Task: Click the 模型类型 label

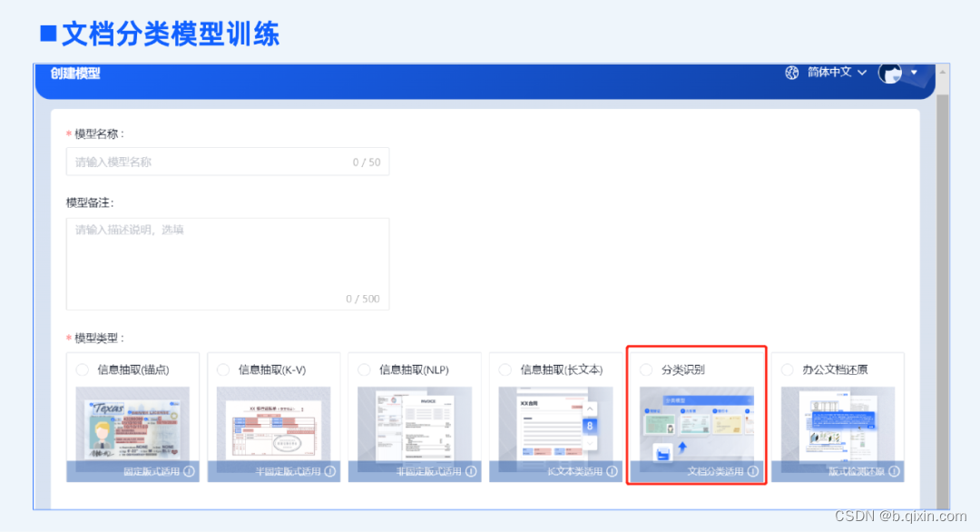Action: [95, 339]
